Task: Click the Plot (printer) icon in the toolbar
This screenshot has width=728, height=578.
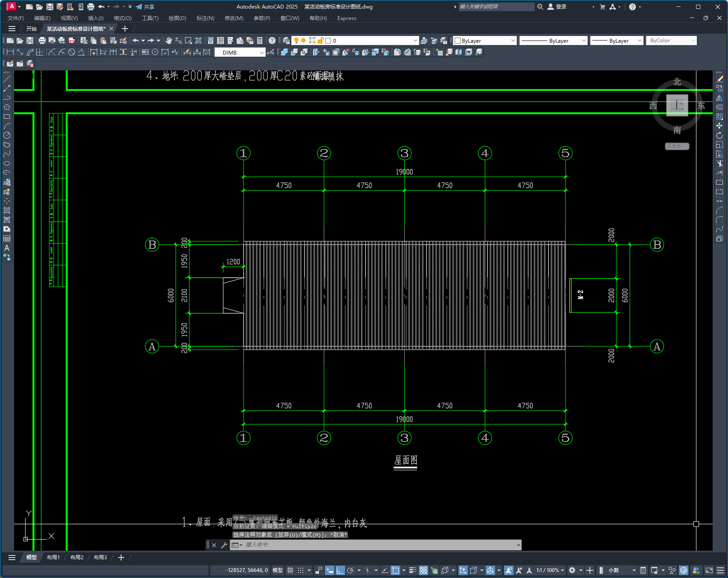Action: click(42, 41)
